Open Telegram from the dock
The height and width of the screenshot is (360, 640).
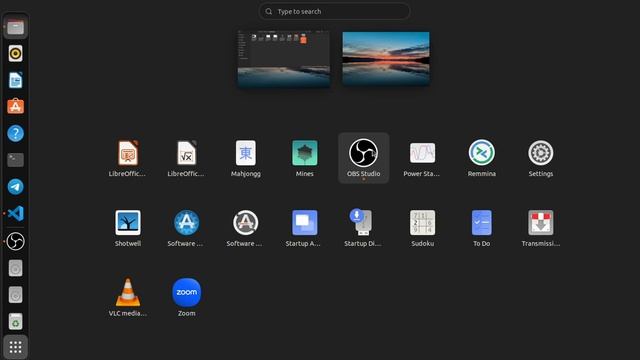[16, 187]
